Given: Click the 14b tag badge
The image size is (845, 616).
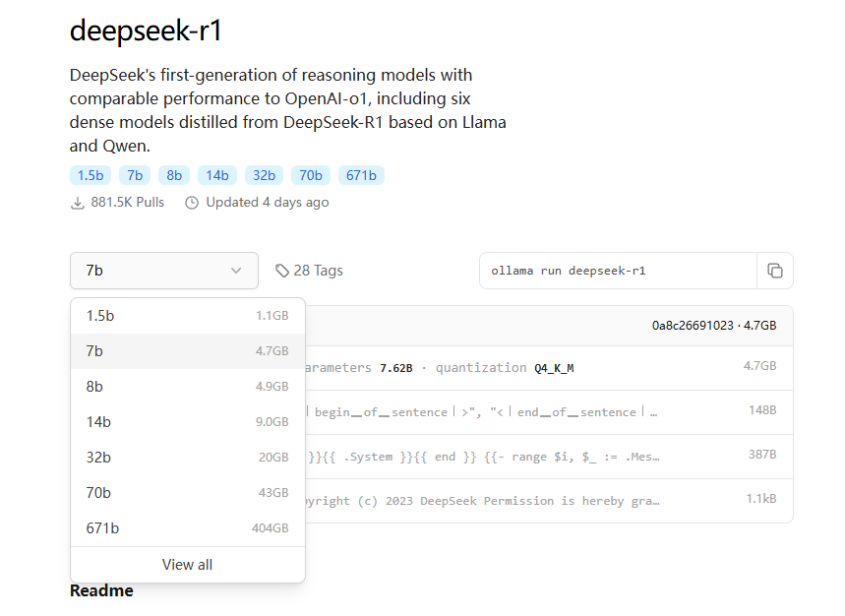Looking at the screenshot, I should click(x=216, y=175).
